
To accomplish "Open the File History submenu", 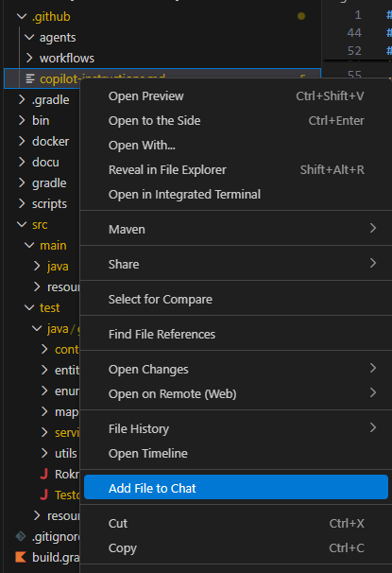I will pos(236,428).
